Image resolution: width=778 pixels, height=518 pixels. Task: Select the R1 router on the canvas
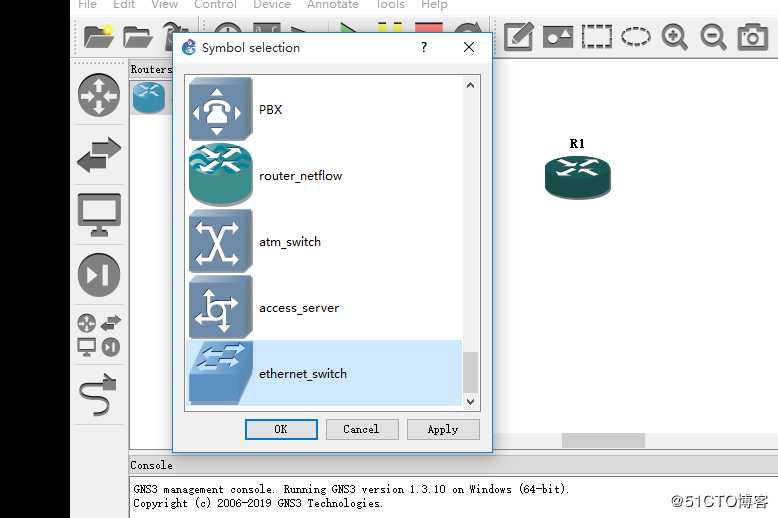578,177
